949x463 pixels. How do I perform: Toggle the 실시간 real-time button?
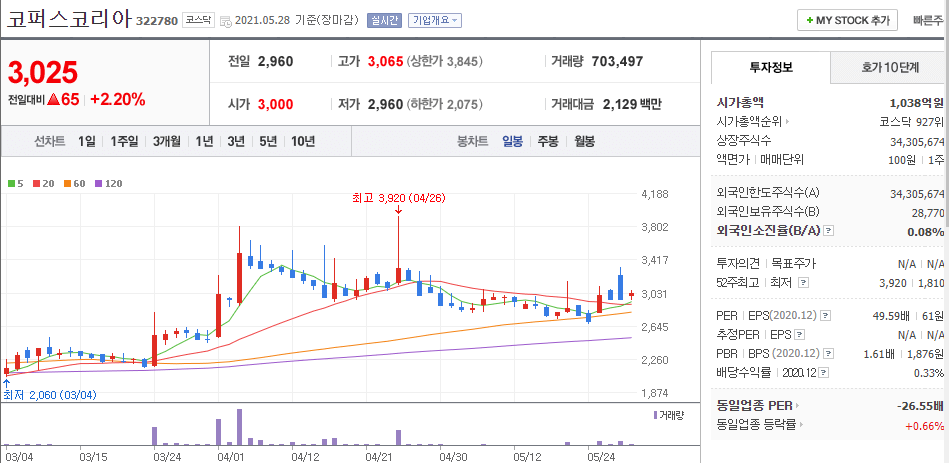pyautogui.click(x=384, y=20)
